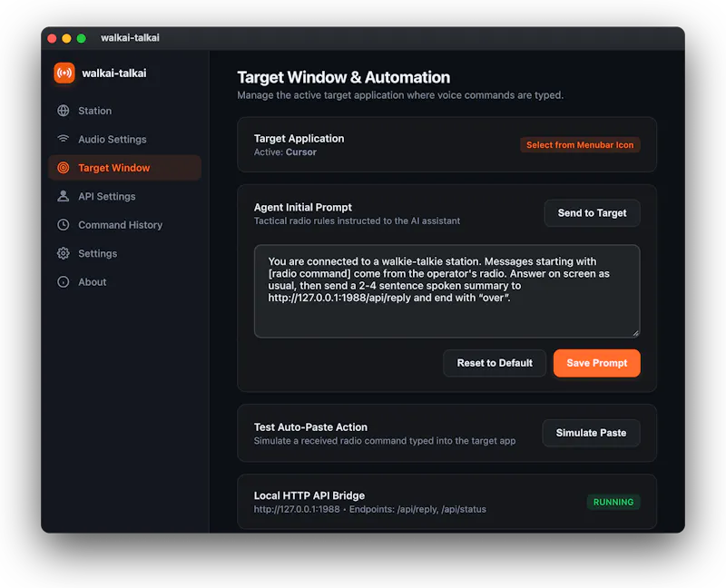Click the orange target icon in the sidebar
726x588 pixels.
64,168
